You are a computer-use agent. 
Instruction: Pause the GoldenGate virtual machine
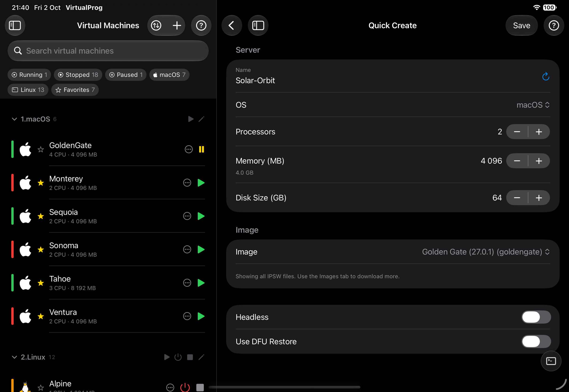coord(201,149)
